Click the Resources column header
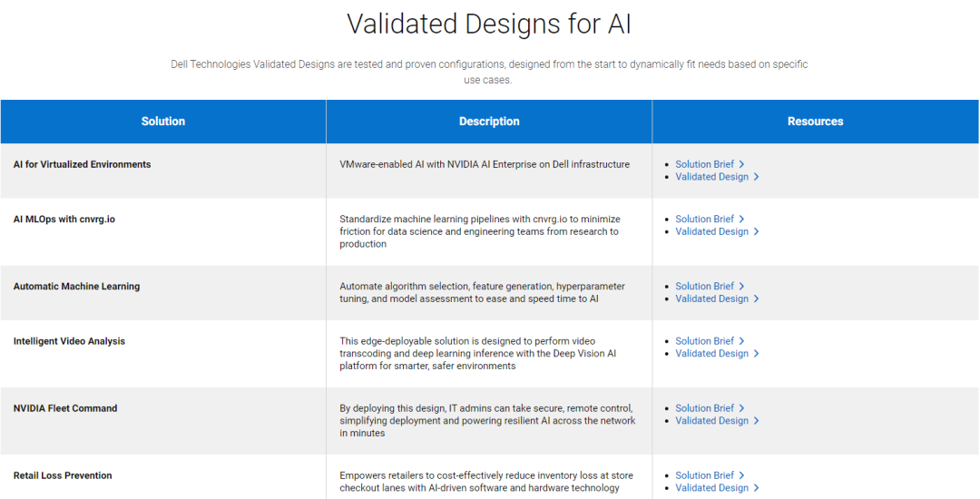Viewport: 980px width, 499px height. click(x=816, y=122)
